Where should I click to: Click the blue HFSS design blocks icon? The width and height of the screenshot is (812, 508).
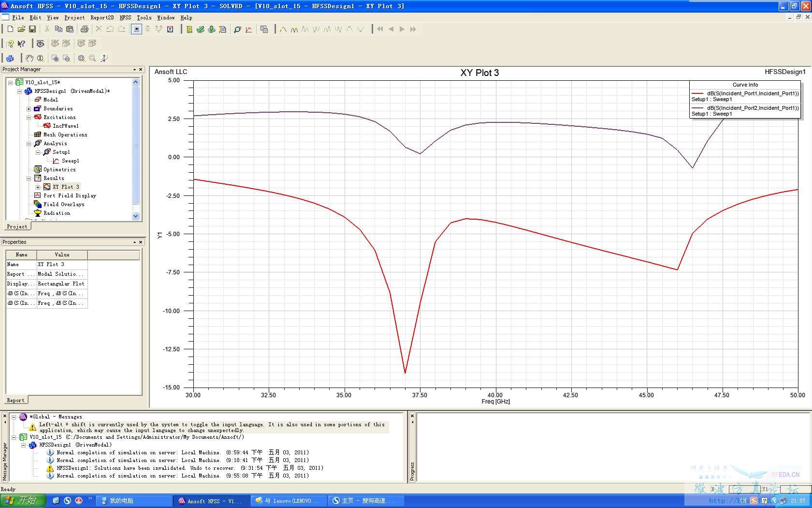10,58
